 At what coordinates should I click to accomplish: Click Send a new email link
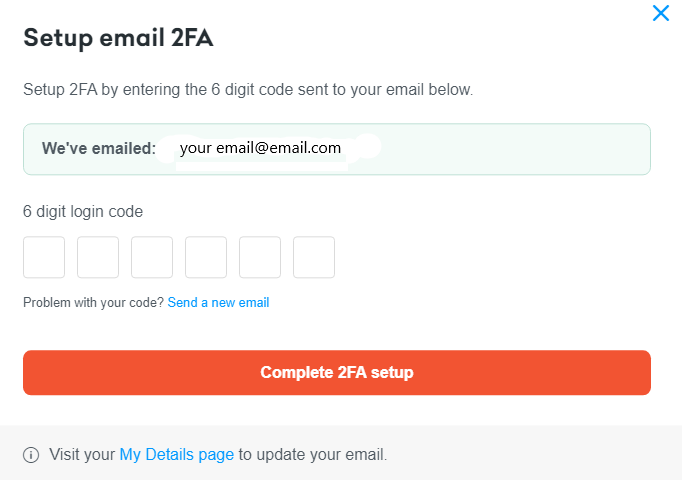coord(218,302)
